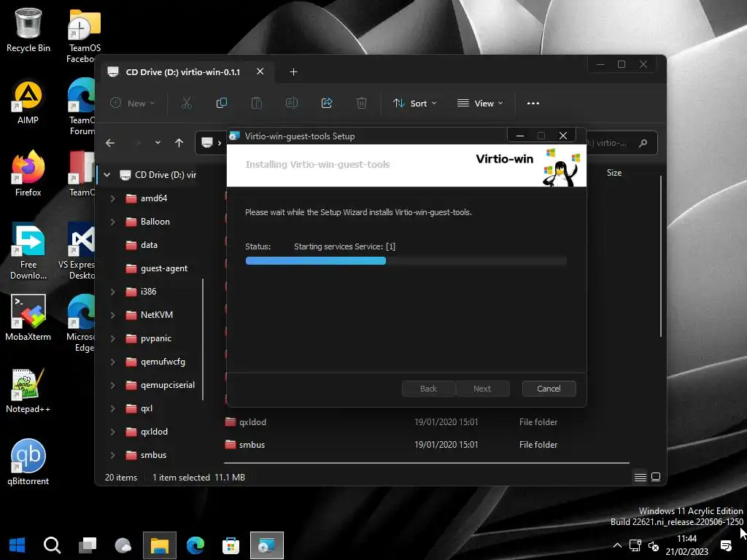Screen dimensions: 747x560
Task: Switch to details view icon in status bar
Action: pos(640,477)
